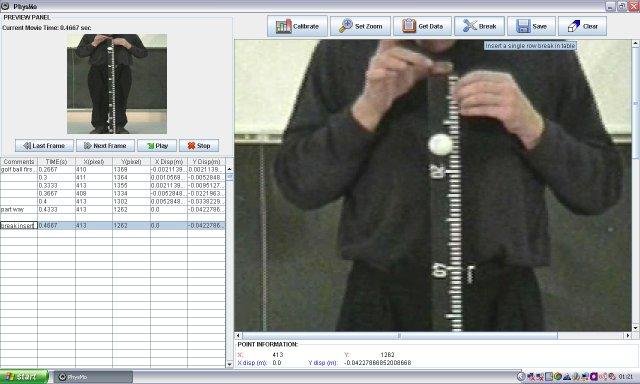This screenshot has height=384, width=640.
Task: Click the comment field being edited in highlighted row
Action: tap(19, 225)
